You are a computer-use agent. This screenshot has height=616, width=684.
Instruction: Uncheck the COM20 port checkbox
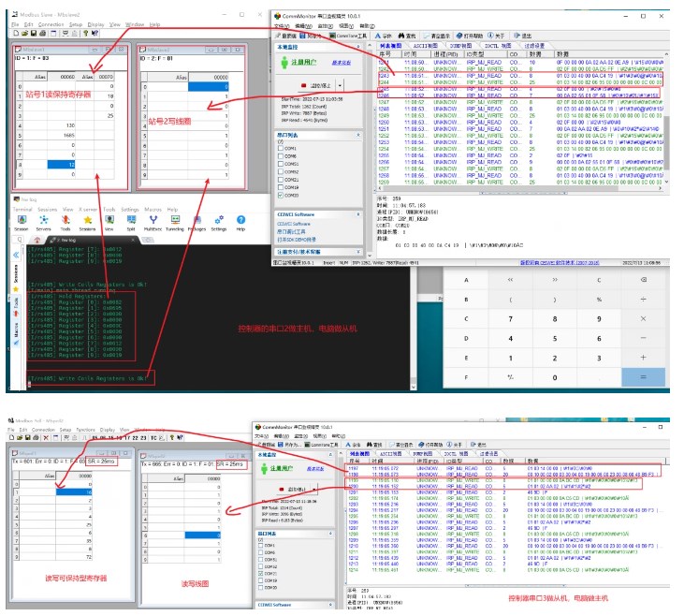(280, 195)
